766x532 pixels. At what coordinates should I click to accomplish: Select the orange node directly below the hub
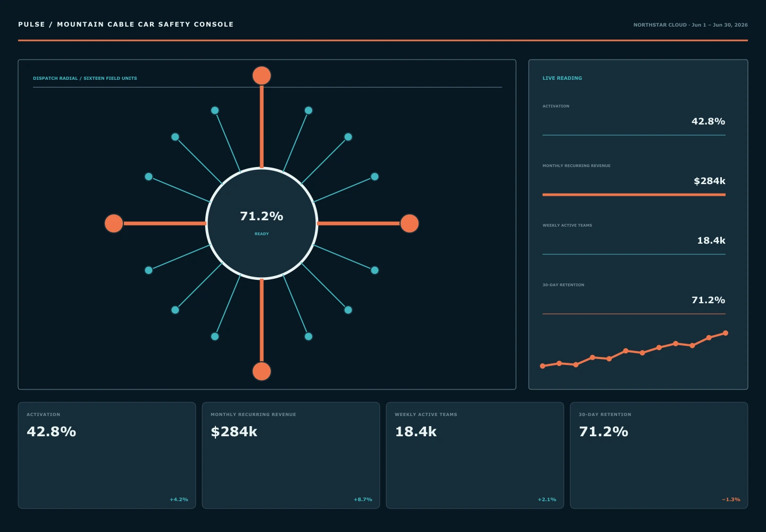tap(262, 371)
